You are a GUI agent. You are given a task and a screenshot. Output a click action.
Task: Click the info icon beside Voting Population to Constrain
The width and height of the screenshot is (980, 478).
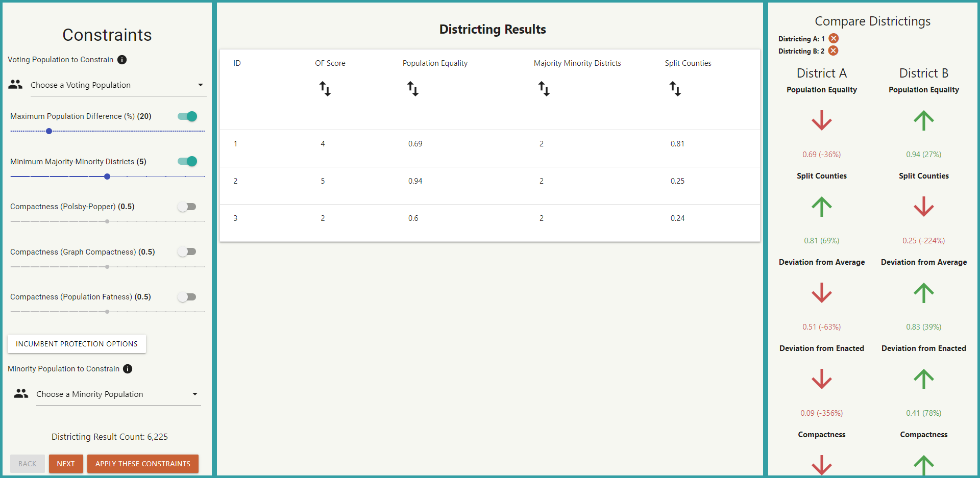[121, 60]
